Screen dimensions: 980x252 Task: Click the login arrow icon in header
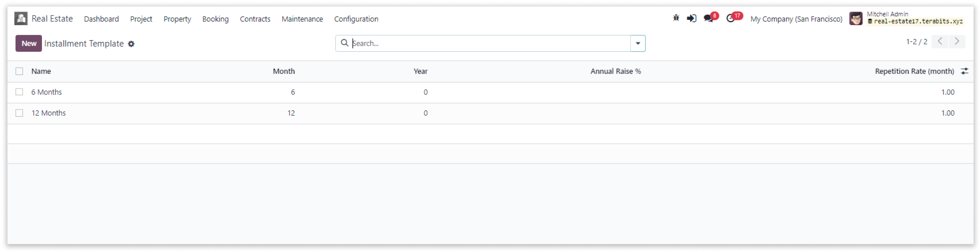point(691,18)
